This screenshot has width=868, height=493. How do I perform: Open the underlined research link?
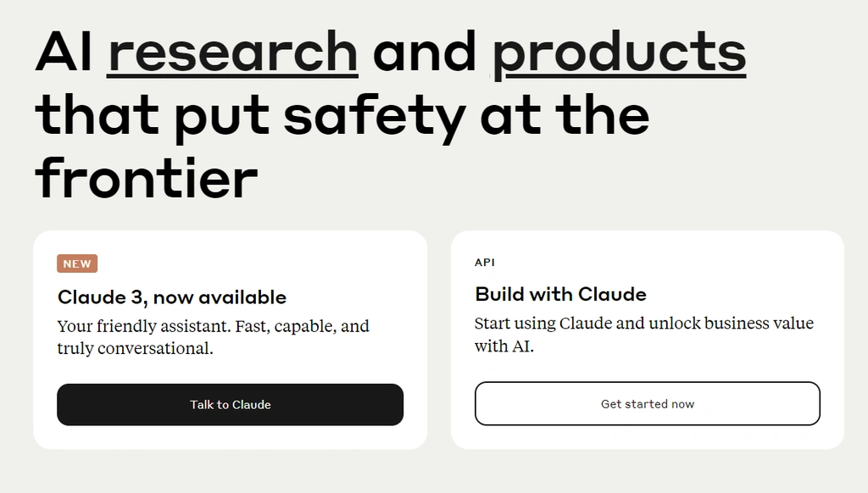(x=232, y=52)
